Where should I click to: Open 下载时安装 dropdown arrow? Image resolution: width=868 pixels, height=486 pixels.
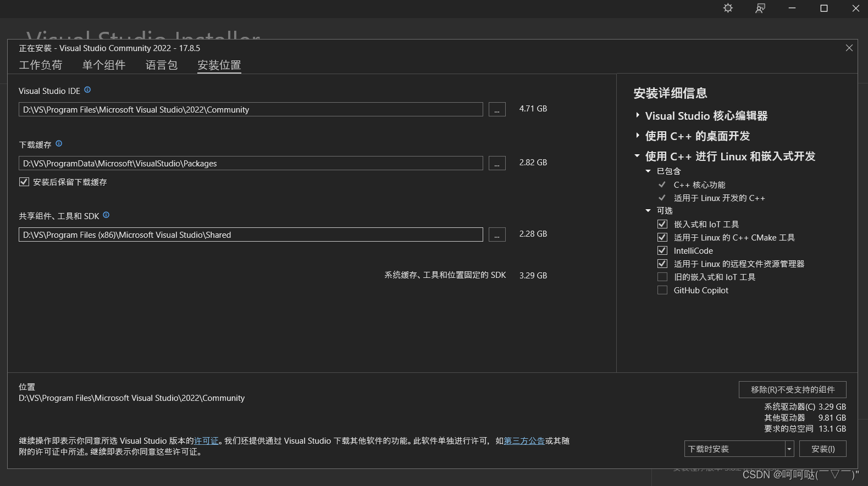(x=789, y=449)
